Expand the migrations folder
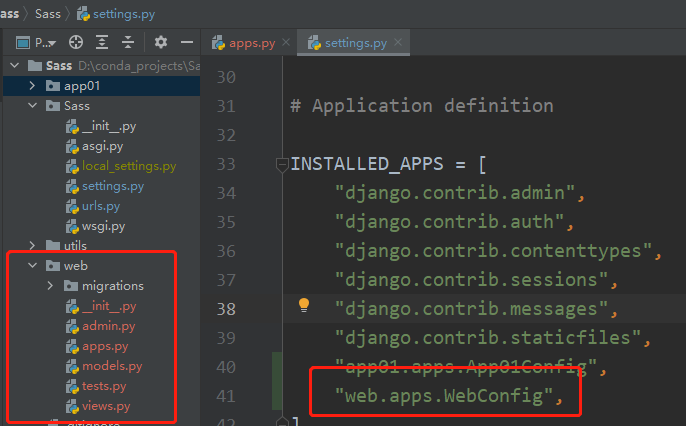The image size is (686, 426). click(x=50, y=286)
